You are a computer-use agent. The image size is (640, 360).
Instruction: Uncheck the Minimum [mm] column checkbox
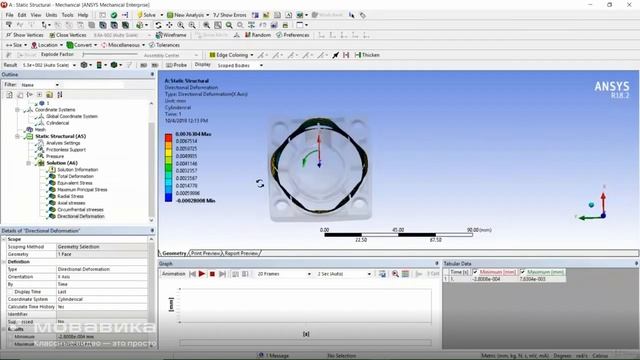tap(475, 272)
